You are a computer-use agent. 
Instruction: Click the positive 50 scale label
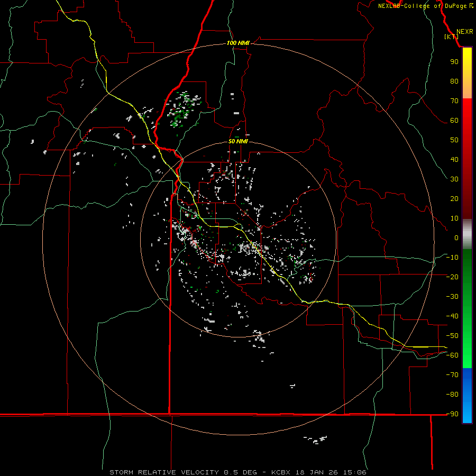pos(454,140)
